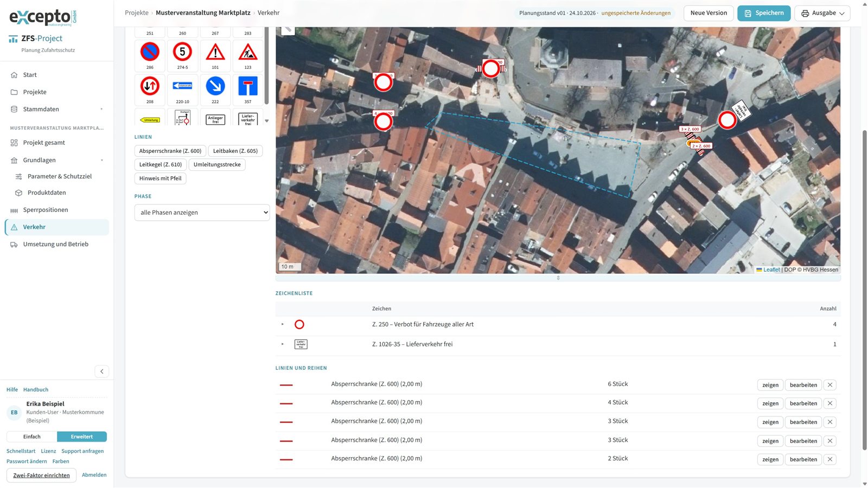Open the Farben link

61,461
